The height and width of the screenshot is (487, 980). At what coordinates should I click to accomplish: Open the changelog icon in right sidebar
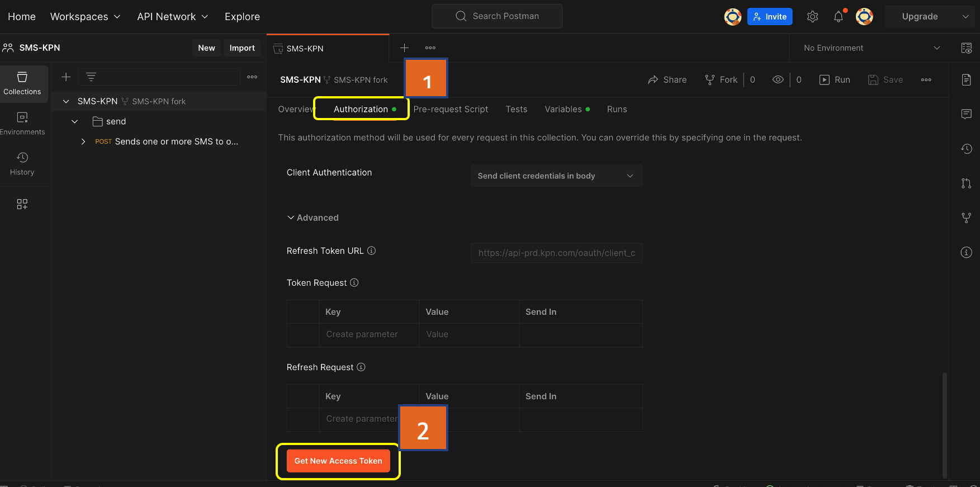(x=966, y=149)
